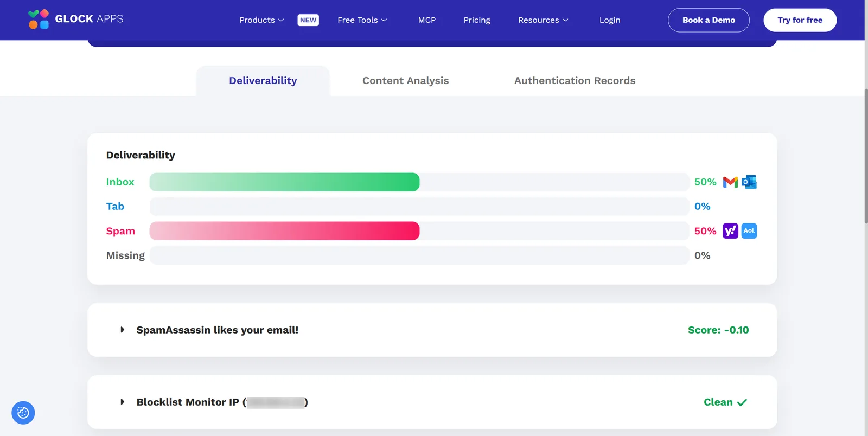Open the Products dropdown menu
Image resolution: width=868 pixels, height=436 pixels.
coord(261,20)
